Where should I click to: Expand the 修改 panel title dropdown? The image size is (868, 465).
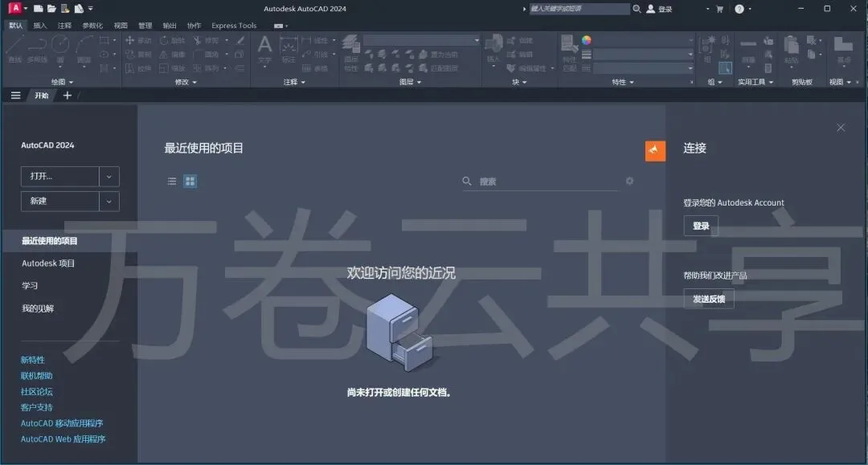186,82
